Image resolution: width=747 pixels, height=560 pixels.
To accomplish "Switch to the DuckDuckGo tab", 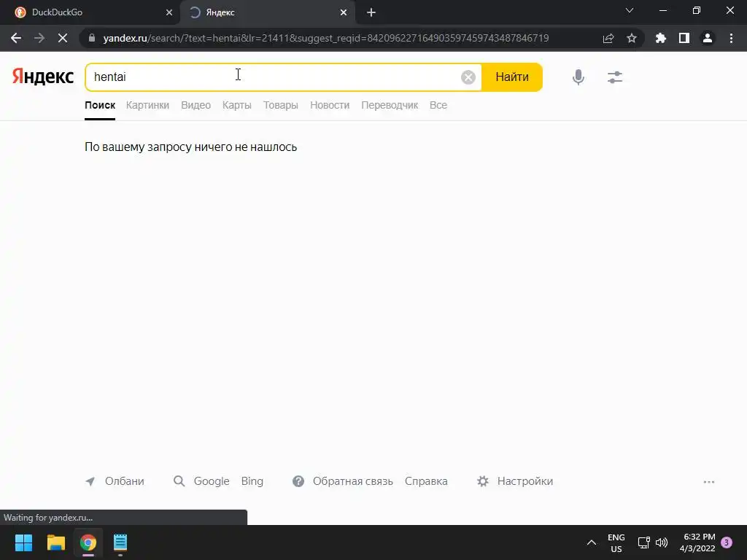I will tap(90, 12).
